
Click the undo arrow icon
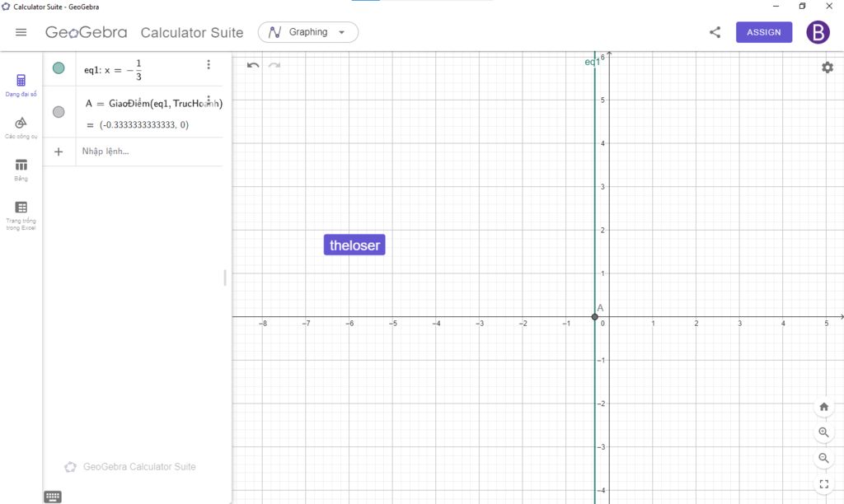[253, 65]
